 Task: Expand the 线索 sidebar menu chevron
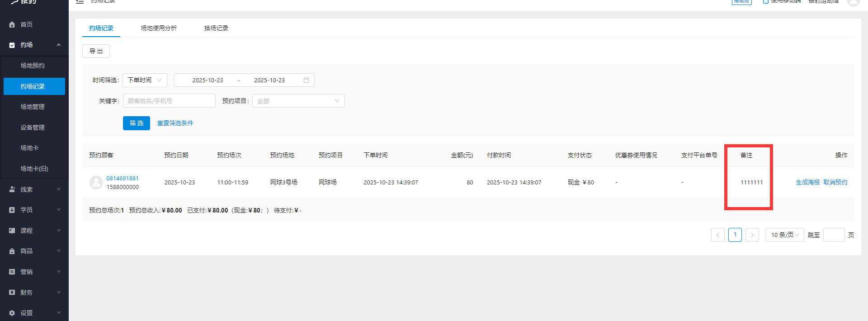coord(59,189)
